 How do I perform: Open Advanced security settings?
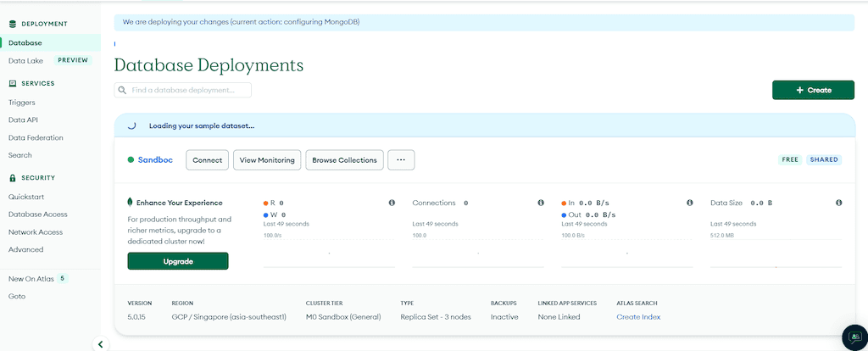point(25,250)
